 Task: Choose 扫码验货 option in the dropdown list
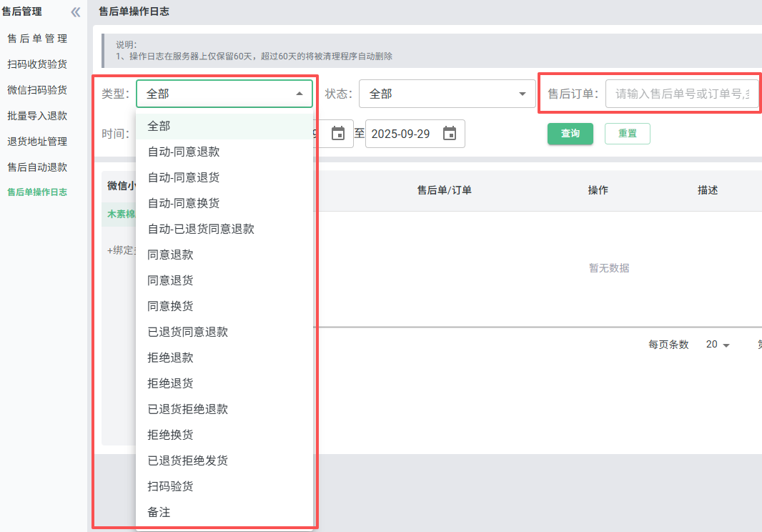(x=170, y=486)
